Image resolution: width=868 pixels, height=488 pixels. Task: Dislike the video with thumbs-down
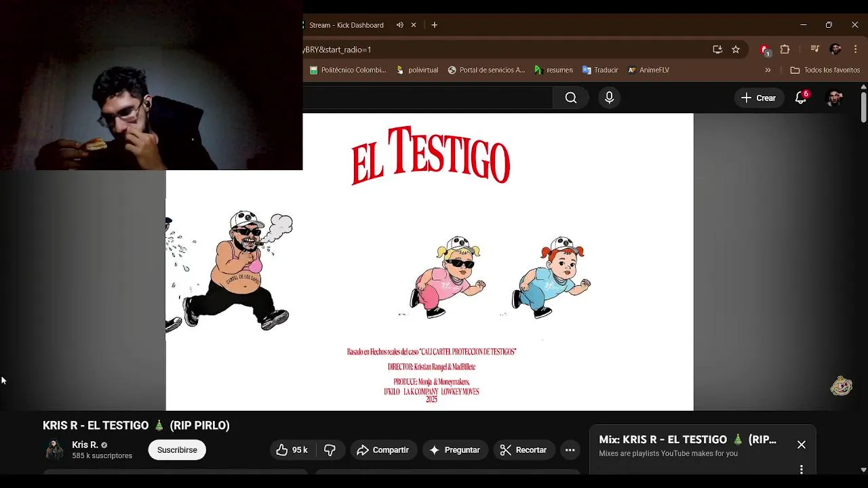[330, 450]
